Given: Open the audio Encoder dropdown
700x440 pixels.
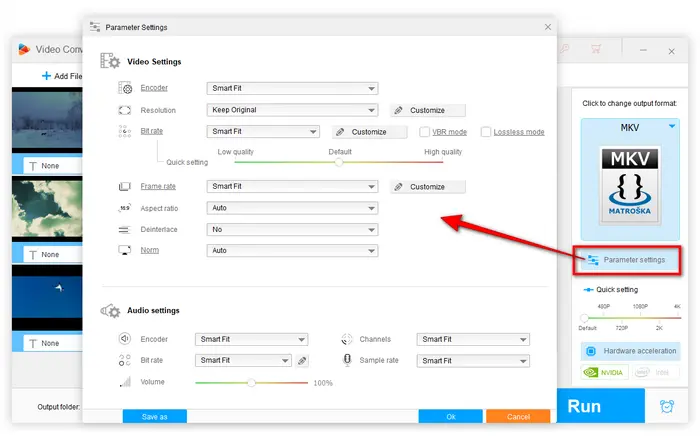Looking at the screenshot, I should pyautogui.click(x=251, y=339).
